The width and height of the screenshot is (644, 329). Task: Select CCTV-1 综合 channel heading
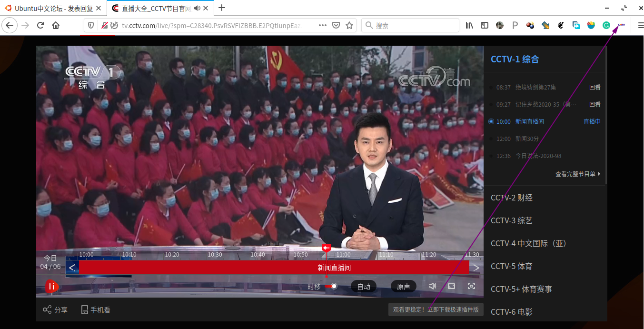(515, 60)
